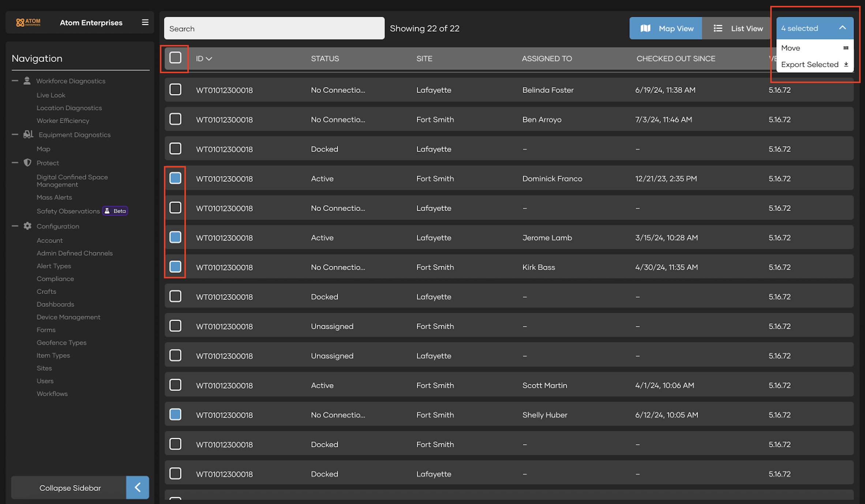Open Alert Types

[54, 266]
